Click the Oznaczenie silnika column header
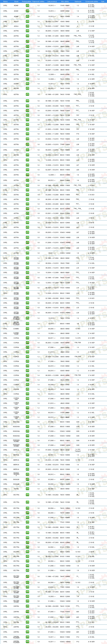107x644 pixels. (x=91, y=2)
